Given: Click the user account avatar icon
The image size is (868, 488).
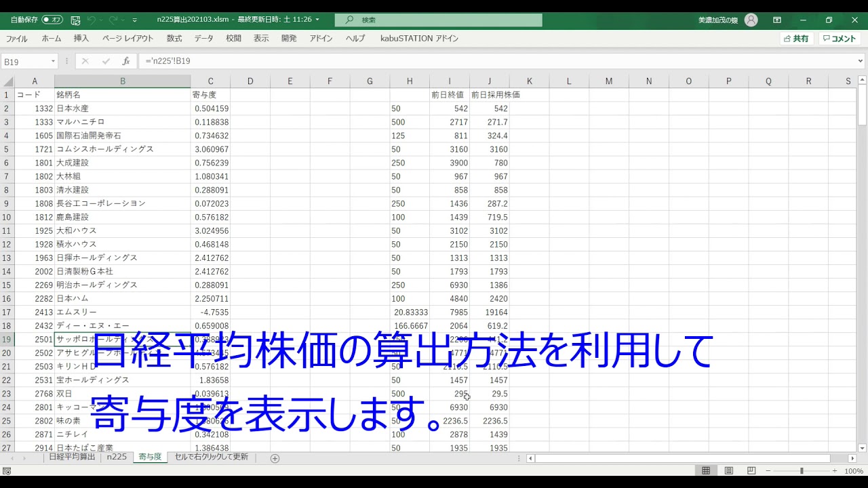Looking at the screenshot, I should (x=751, y=20).
